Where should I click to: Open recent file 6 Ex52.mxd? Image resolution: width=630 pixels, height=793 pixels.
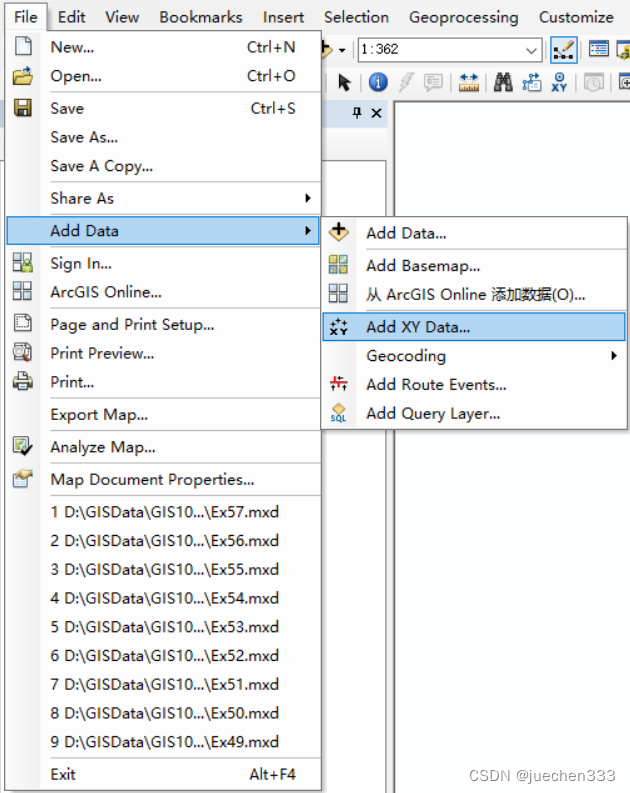pyautogui.click(x=164, y=656)
